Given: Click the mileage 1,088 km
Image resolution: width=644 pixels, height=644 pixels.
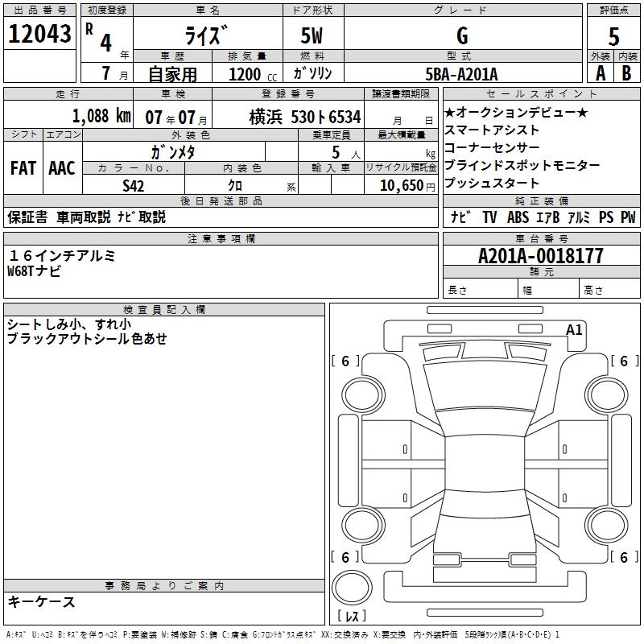Looking at the screenshot, I should pos(101,116).
